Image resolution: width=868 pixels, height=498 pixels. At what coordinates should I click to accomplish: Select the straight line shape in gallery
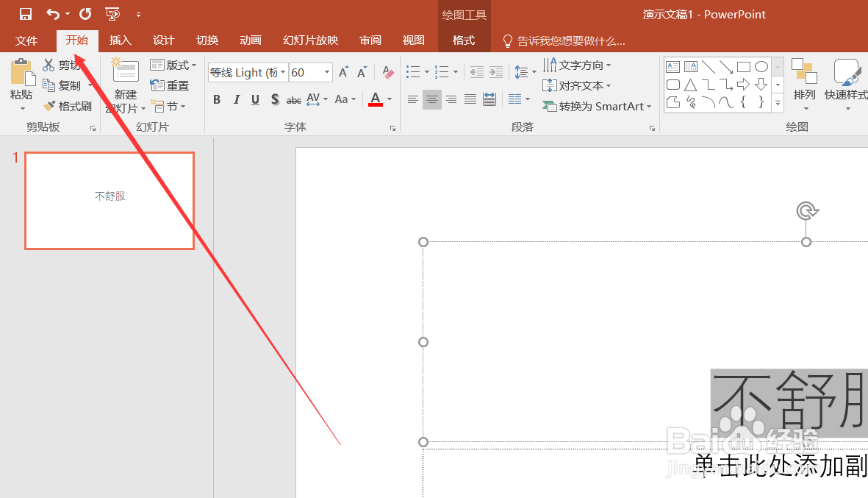pyautogui.click(x=708, y=67)
